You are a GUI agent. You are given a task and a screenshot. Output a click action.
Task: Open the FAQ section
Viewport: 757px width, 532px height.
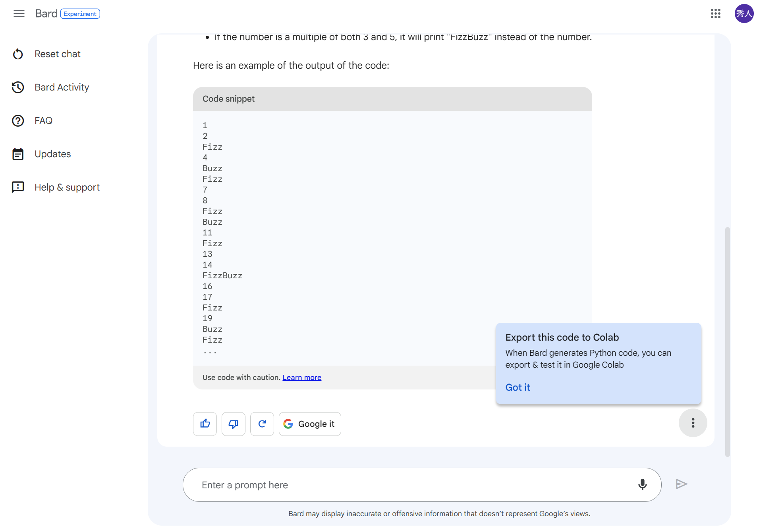pos(43,120)
